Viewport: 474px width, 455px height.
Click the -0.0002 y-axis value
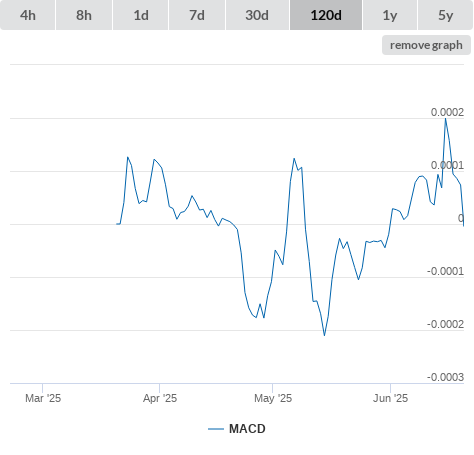coord(445,324)
